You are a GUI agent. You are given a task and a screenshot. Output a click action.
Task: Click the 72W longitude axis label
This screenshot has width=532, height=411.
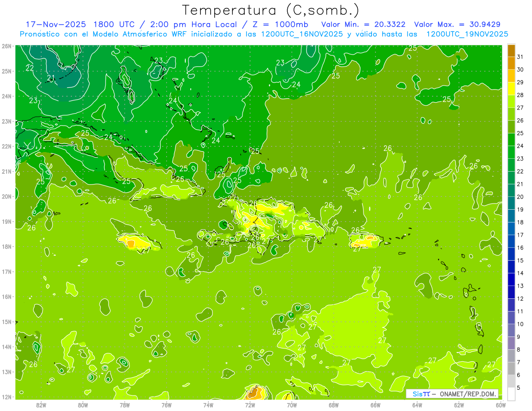(x=250, y=405)
